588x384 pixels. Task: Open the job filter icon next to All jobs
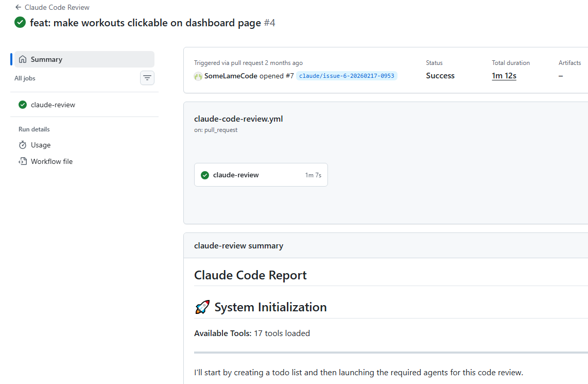tap(147, 78)
